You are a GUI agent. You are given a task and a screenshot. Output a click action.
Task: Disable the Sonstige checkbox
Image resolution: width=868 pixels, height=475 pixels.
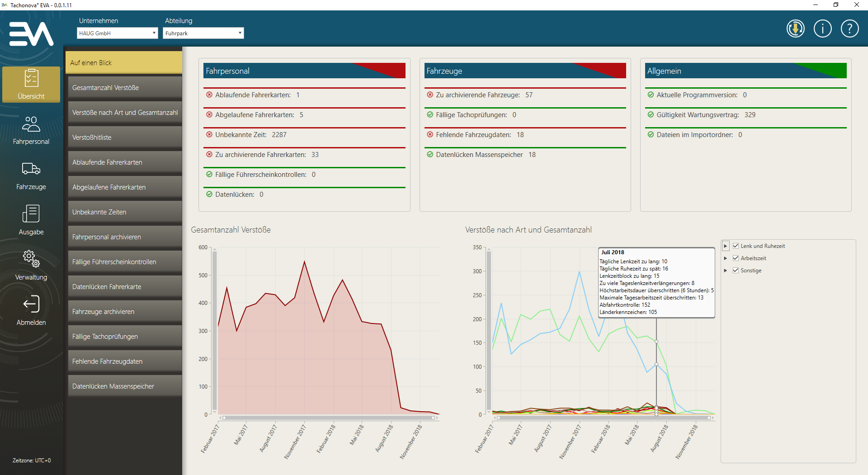736,271
